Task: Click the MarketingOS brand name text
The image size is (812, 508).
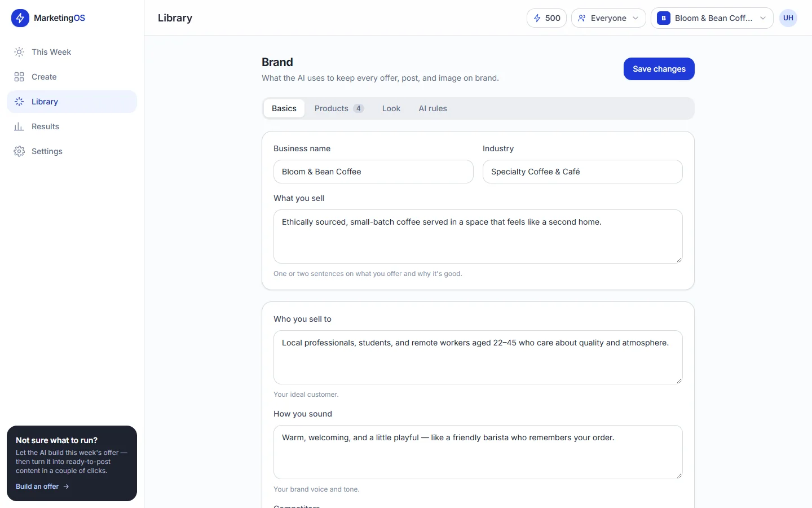Action: pyautogui.click(x=59, y=18)
